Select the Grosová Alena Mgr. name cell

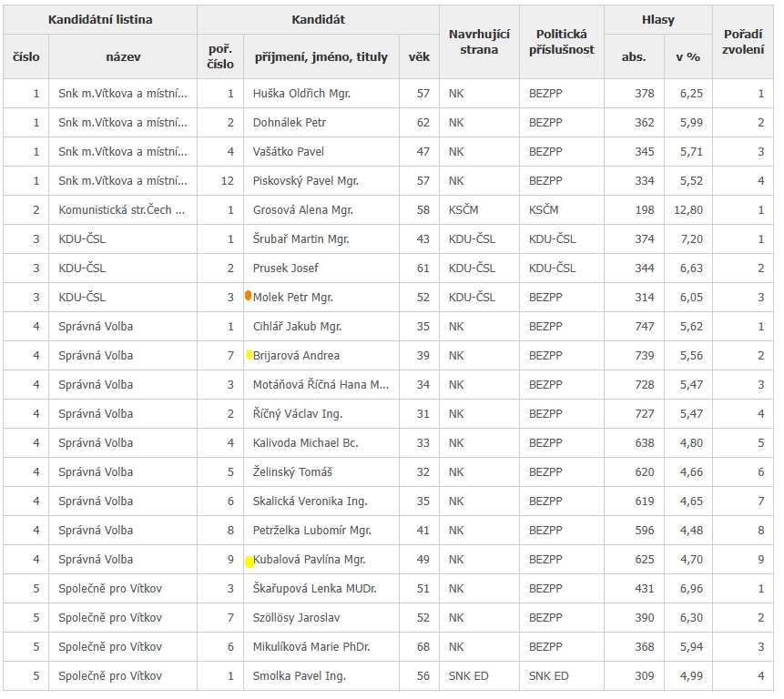click(x=302, y=210)
